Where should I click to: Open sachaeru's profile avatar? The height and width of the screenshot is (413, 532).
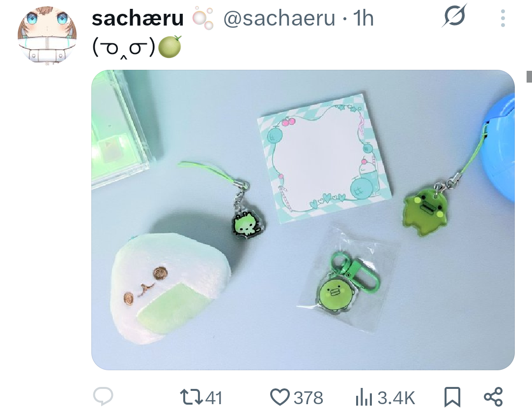(47, 35)
